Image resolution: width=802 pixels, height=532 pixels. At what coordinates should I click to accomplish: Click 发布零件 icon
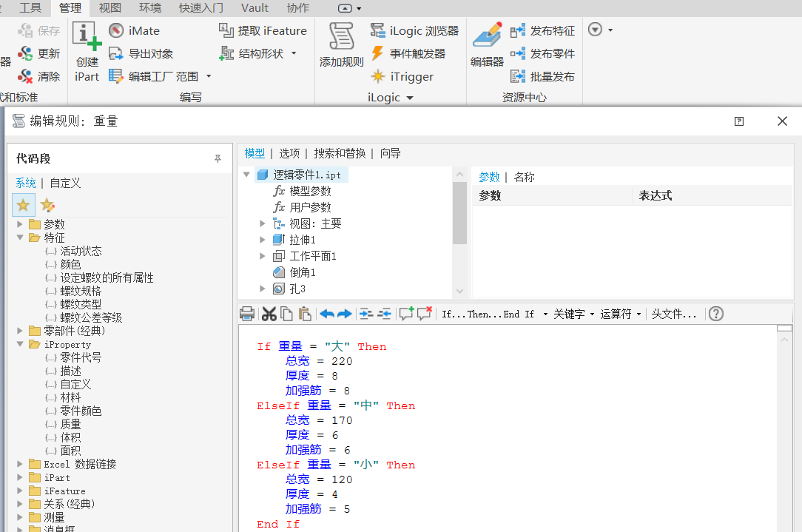[x=518, y=54]
